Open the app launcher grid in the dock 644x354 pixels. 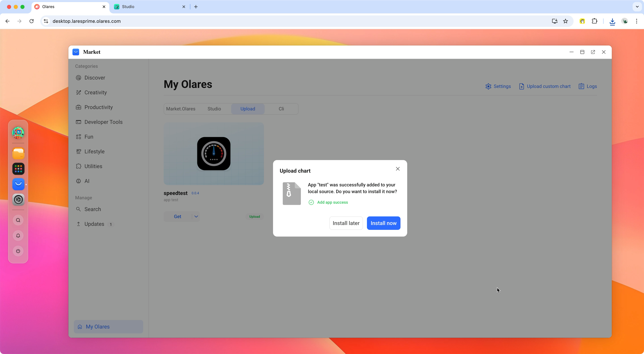[x=18, y=169]
